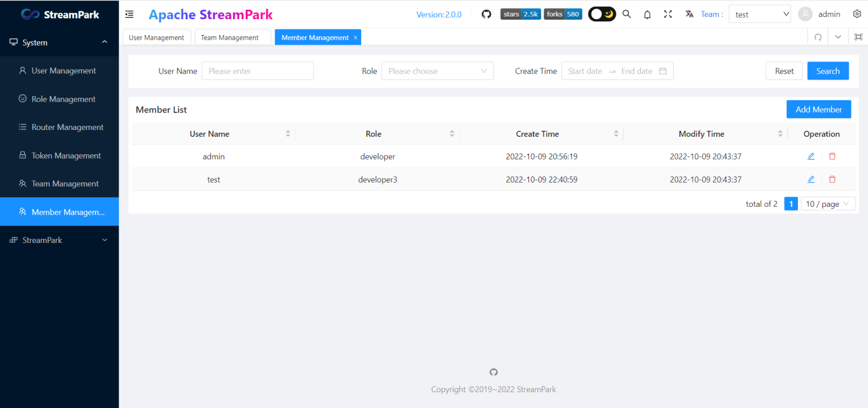
Task: Collapse the sidebar with the menu fold icon
Action: tap(129, 14)
